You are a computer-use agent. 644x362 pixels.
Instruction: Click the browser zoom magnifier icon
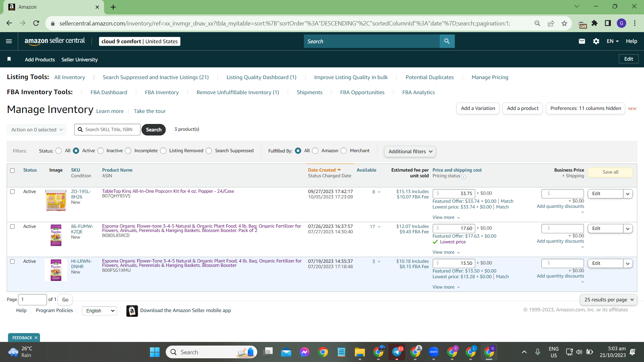(537, 23)
